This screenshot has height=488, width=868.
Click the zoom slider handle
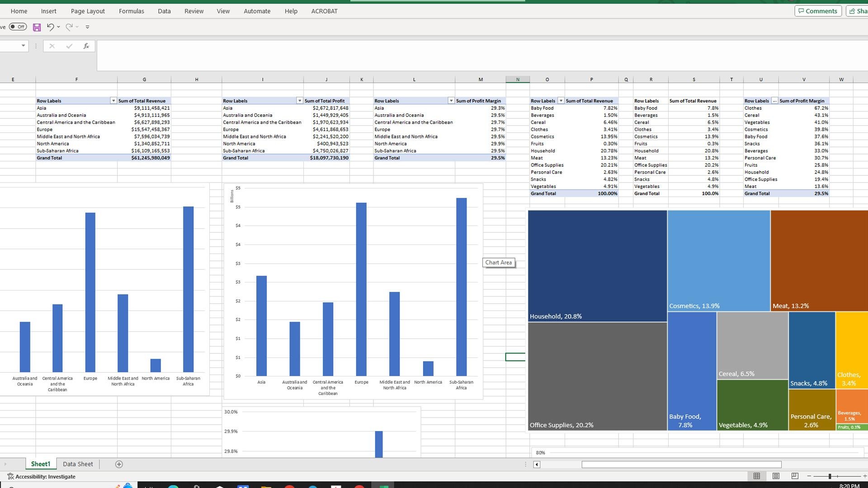[830, 476]
